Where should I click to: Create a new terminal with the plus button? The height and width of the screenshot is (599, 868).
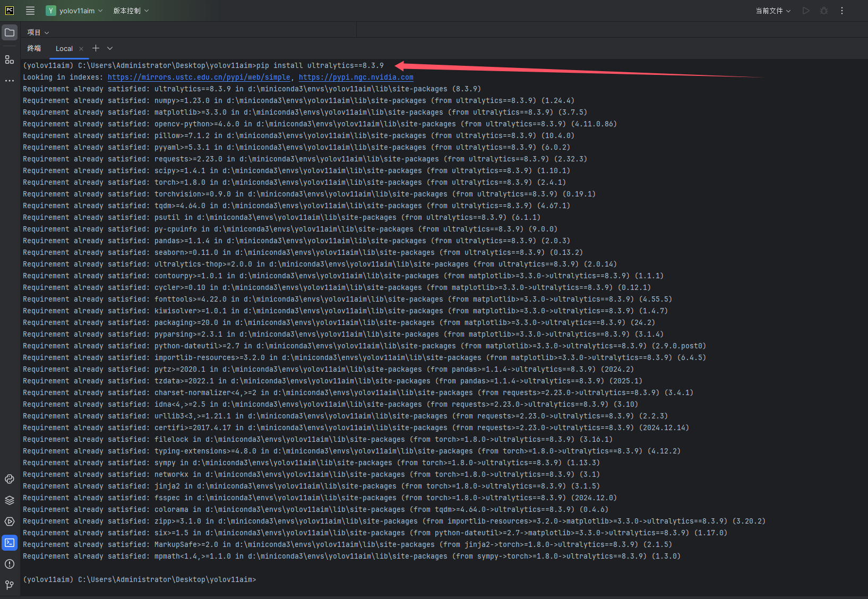coord(96,48)
